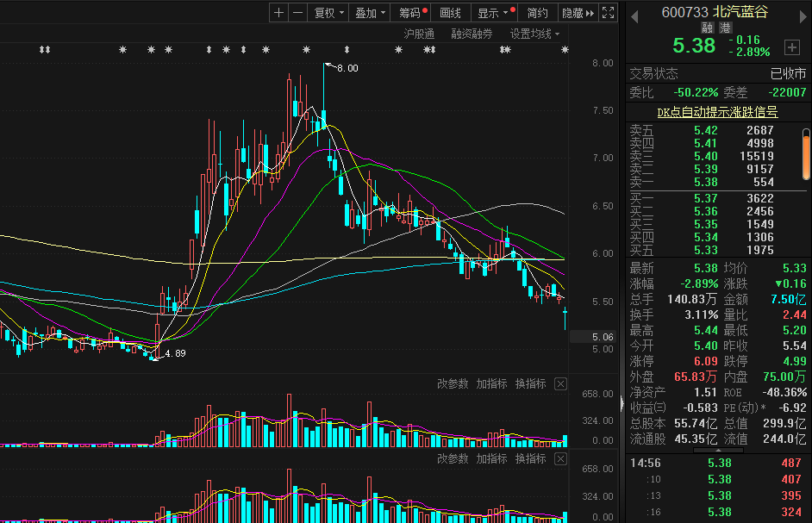This screenshot has height=523, width=812.
Task: Zoom out chart with minus icon
Action: pos(297,13)
